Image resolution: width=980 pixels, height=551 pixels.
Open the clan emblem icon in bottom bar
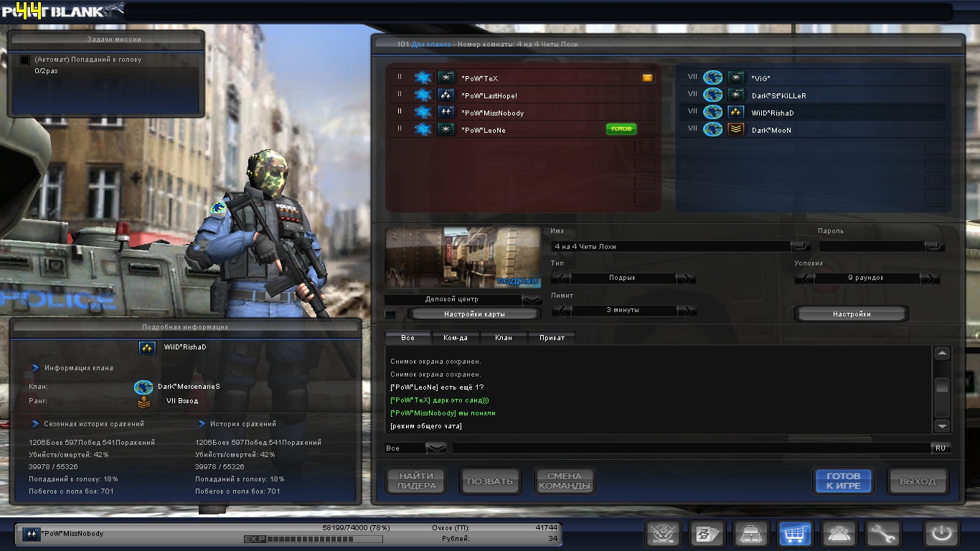click(663, 534)
